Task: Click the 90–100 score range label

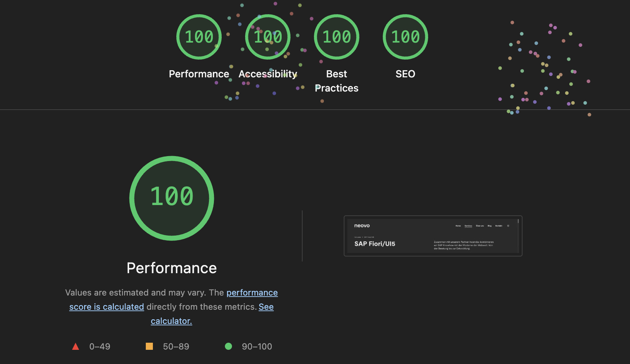Action: click(257, 346)
